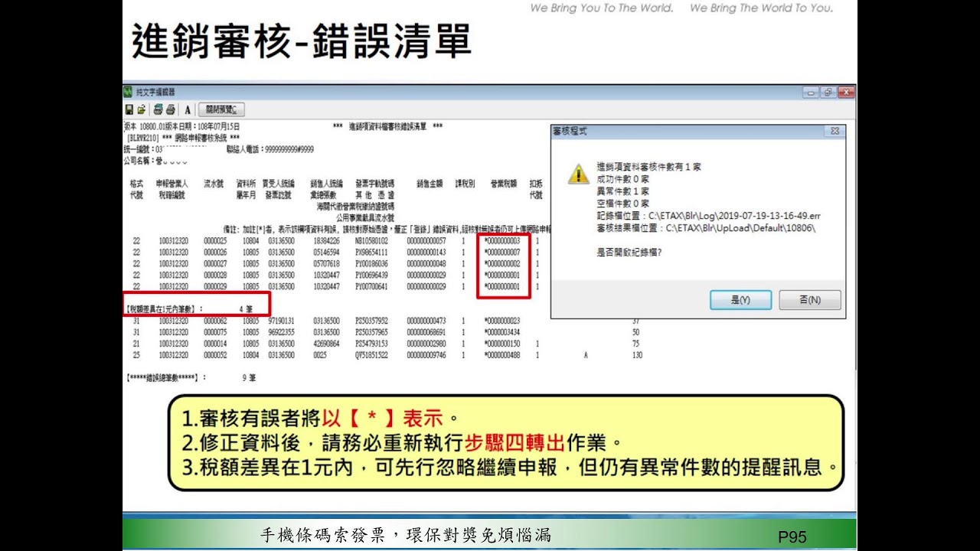The height and width of the screenshot is (551, 980).
Task: Select invoice number PY00696439
Action: (x=371, y=275)
